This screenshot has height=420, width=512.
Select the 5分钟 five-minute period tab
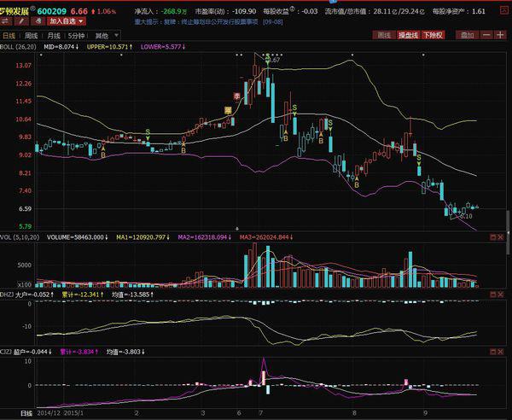coord(77,36)
